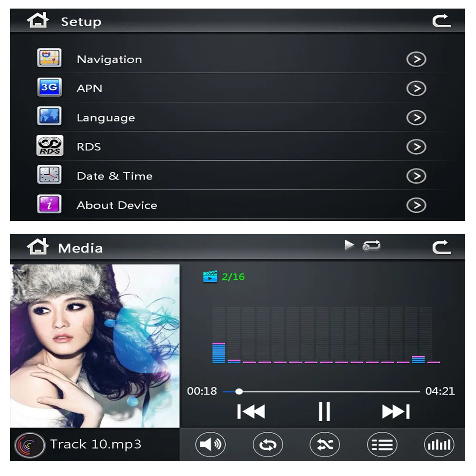Click the Media header title

click(x=80, y=248)
